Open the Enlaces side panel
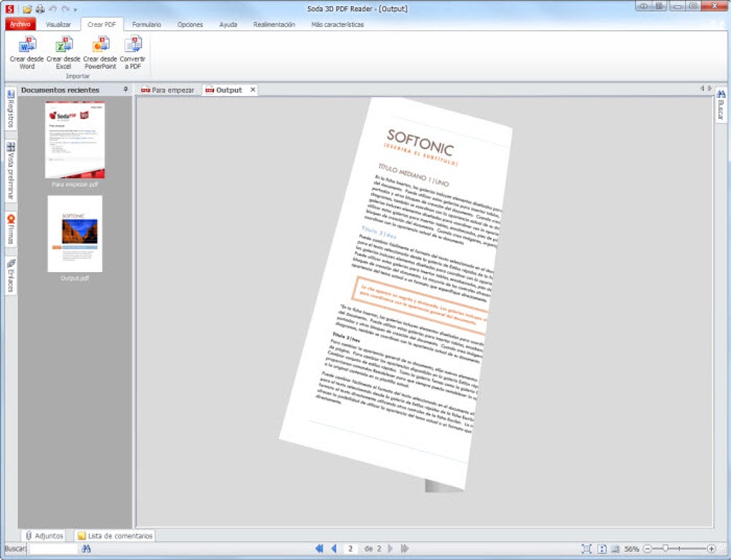Image resolution: width=731 pixels, height=560 pixels. [x=11, y=276]
